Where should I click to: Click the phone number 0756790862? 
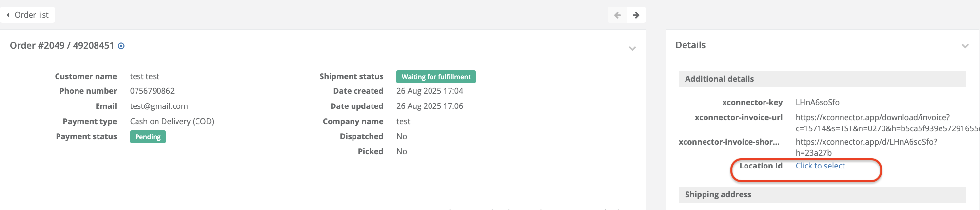pos(152,91)
